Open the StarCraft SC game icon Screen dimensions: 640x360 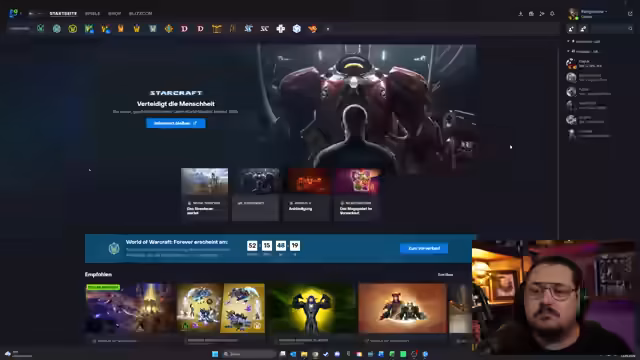[264, 29]
